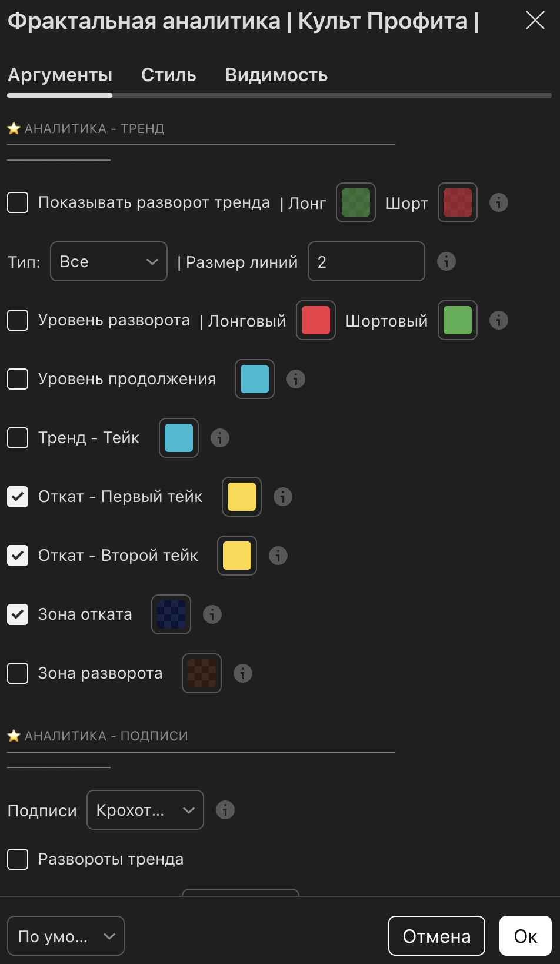The height and width of the screenshot is (964, 560).
Task: Click info icon next to Подписи dropdown
Action: click(225, 810)
